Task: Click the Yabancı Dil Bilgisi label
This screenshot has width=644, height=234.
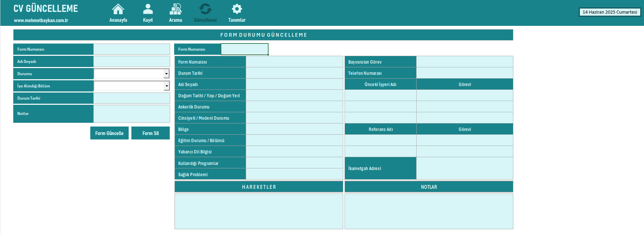Action: [195, 152]
